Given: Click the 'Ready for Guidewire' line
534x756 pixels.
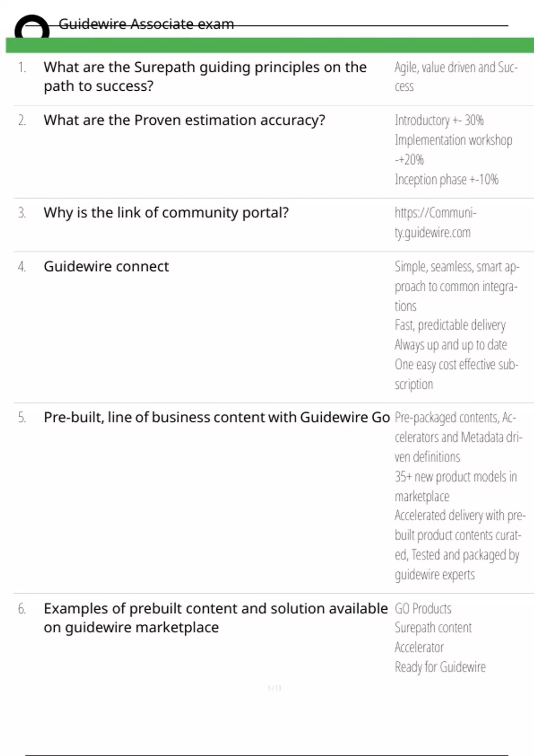Looking at the screenshot, I should 440,667.
